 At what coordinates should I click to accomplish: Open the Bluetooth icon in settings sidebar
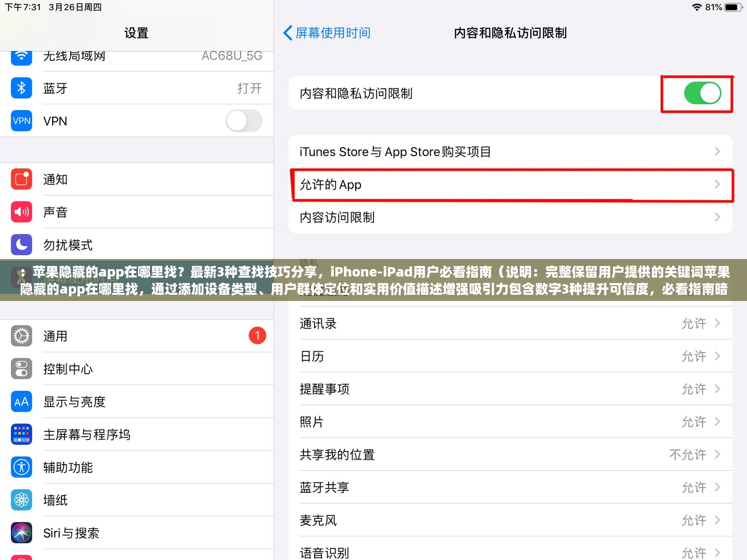click(x=21, y=88)
